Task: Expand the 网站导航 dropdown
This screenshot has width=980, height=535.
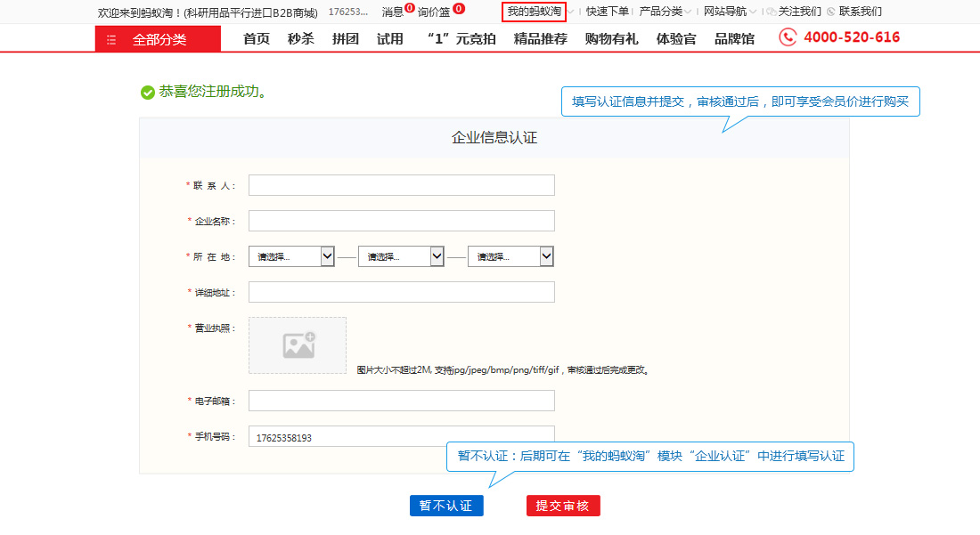Action: point(730,12)
